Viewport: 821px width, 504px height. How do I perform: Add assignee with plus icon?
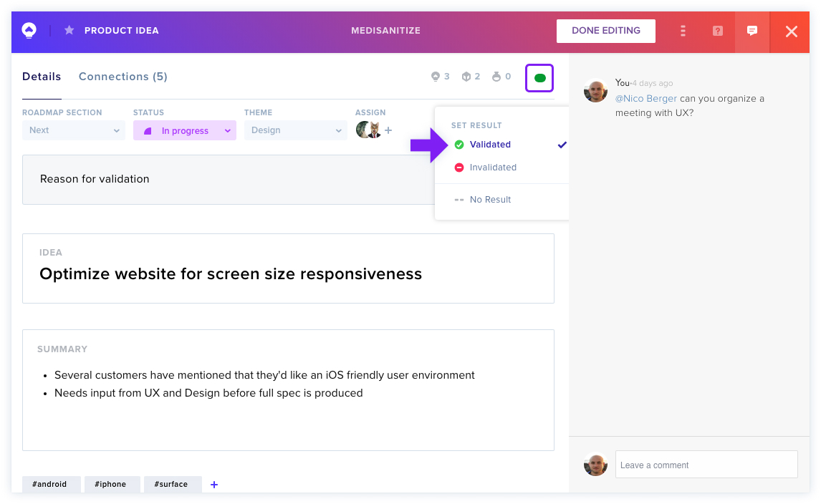(388, 130)
